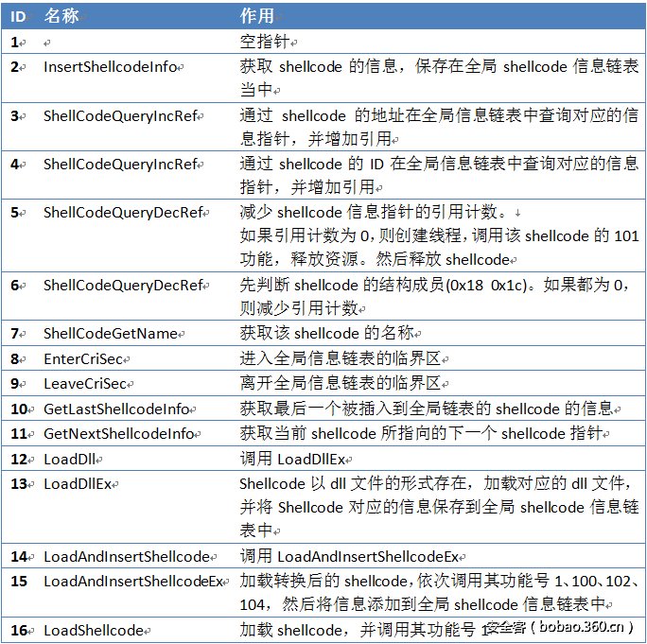The height and width of the screenshot is (644, 647).
Task: Click the name 'GetNextShellcodeInfo'
Action: pos(119,434)
